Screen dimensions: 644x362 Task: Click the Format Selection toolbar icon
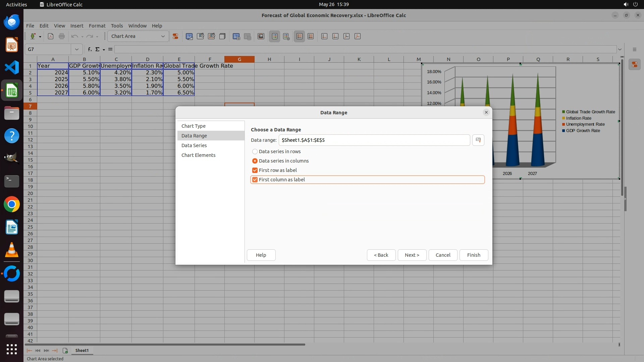175,36
